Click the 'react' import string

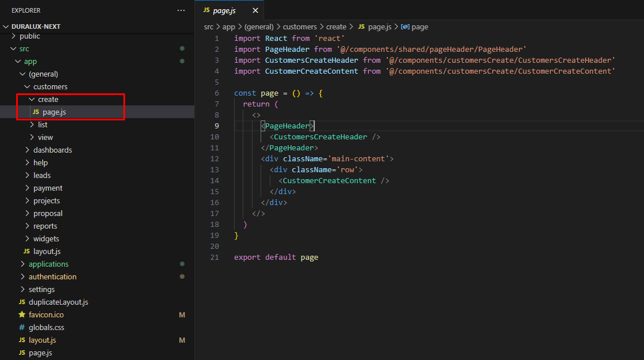(329, 38)
